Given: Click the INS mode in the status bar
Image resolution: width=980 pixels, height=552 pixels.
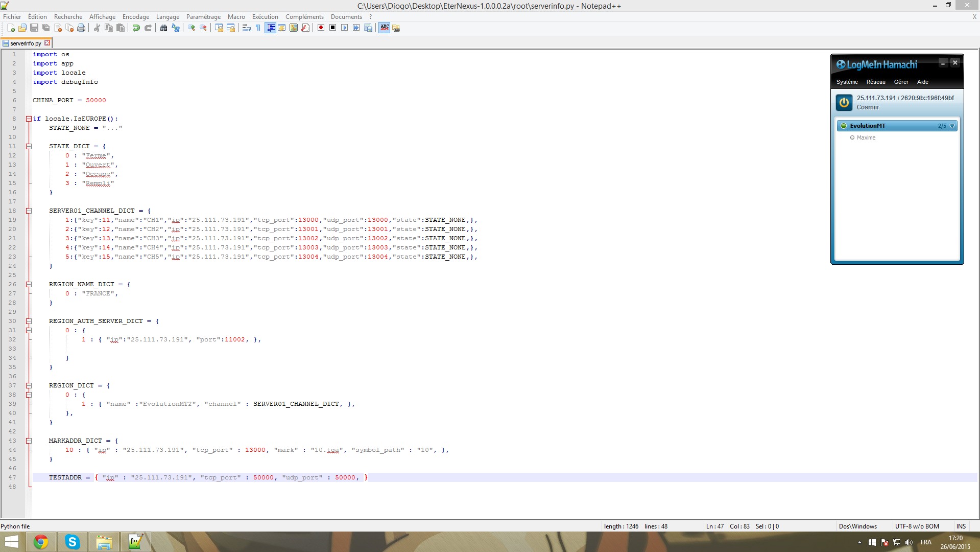Looking at the screenshot, I should click(x=961, y=526).
